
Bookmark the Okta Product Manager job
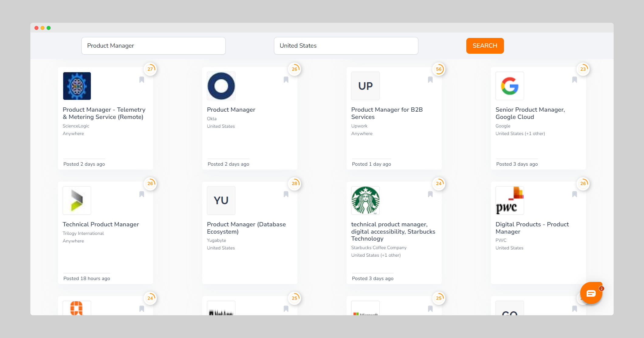tap(286, 80)
